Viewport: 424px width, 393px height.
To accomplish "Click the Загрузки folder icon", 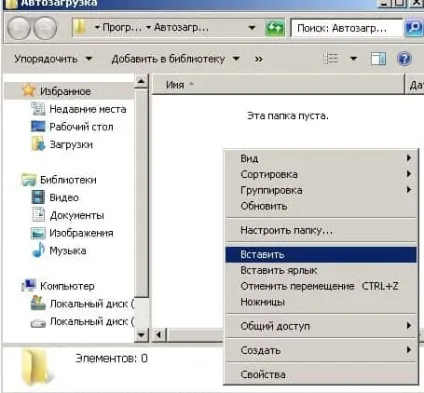I will (38, 144).
